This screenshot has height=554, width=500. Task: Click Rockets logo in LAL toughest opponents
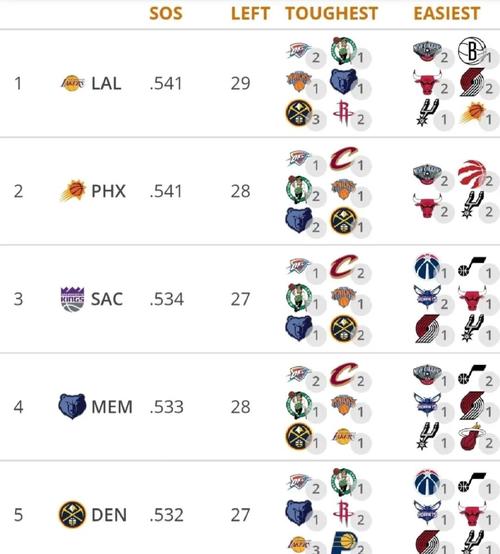point(343,113)
